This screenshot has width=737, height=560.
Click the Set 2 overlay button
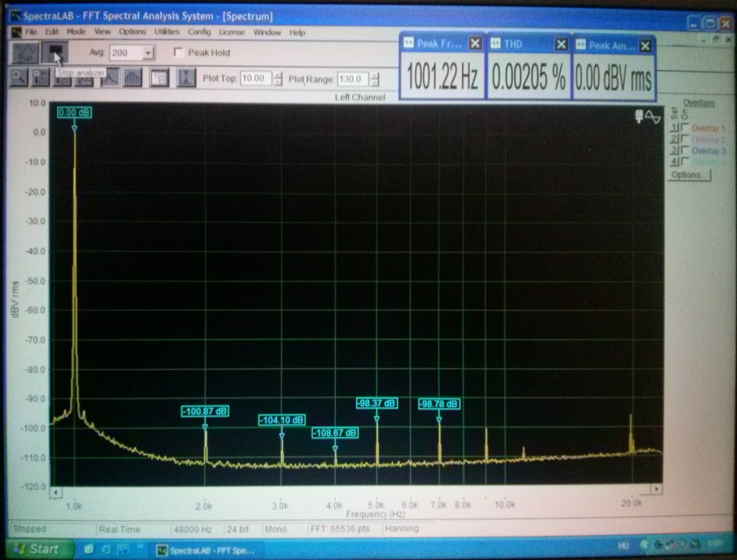click(x=675, y=139)
